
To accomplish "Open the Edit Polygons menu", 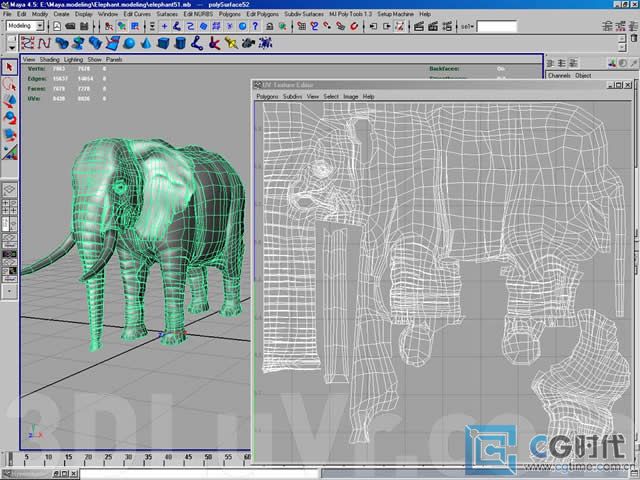I will point(262,14).
